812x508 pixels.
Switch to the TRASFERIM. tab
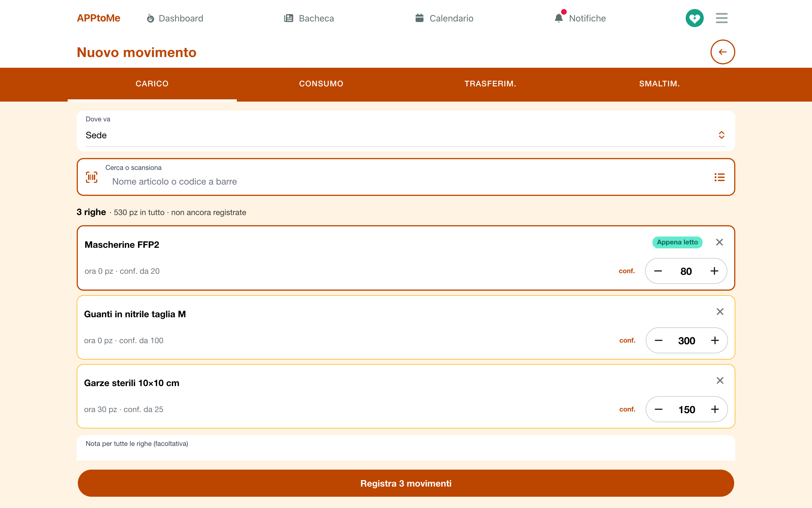click(x=490, y=84)
